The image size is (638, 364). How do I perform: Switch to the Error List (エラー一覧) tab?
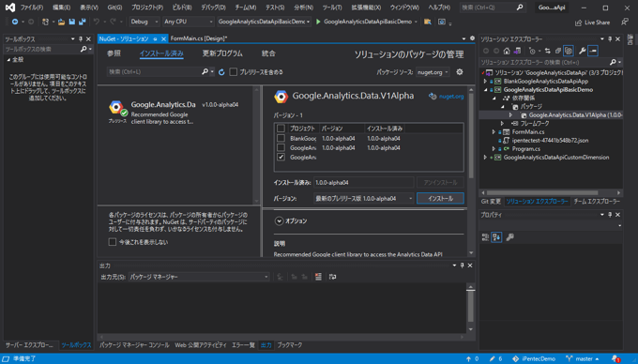click(x=243, y=345)
